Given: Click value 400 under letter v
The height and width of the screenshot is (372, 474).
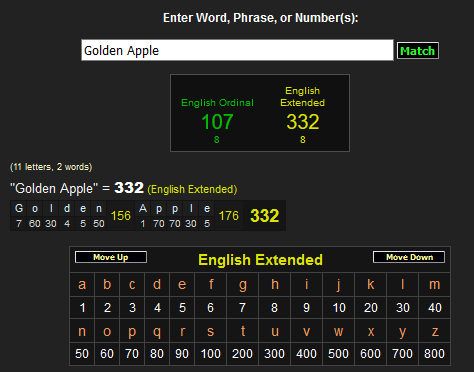Looking at the screenshot, I should [x=306, y=353].
